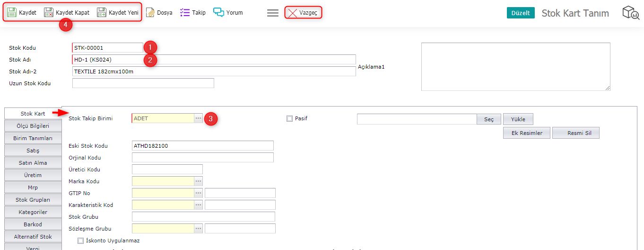The height and width of the screenshot is (250, 644).
Task: Click the Kaydet Yeni toolbar icon
Action: 102,13
